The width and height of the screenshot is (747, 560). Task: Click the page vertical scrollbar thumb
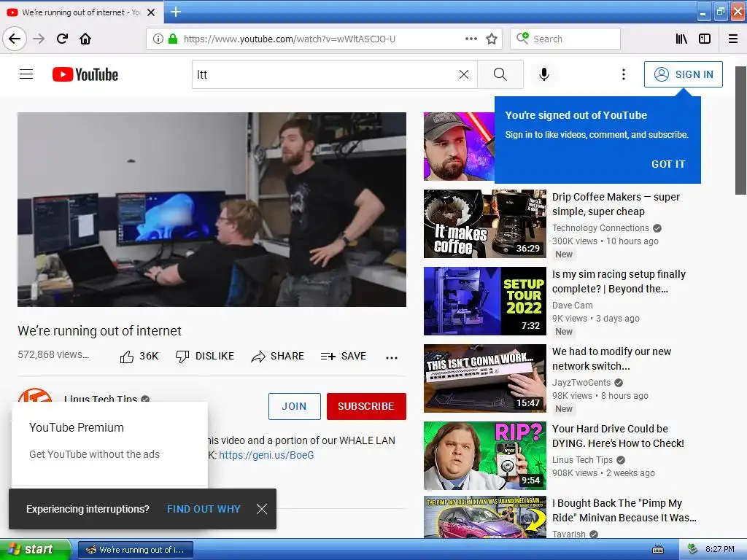[740, 131]
